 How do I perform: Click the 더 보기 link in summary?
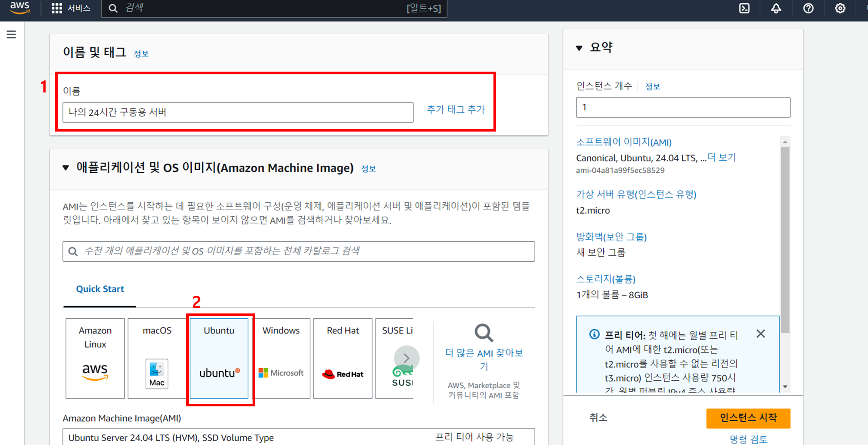(722, 157)
